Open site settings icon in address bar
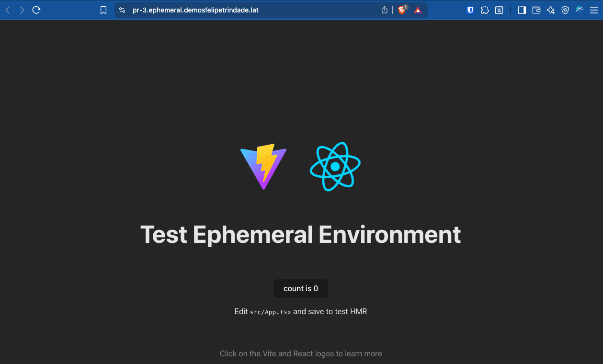The image size is (603, 364). (122, 10)
